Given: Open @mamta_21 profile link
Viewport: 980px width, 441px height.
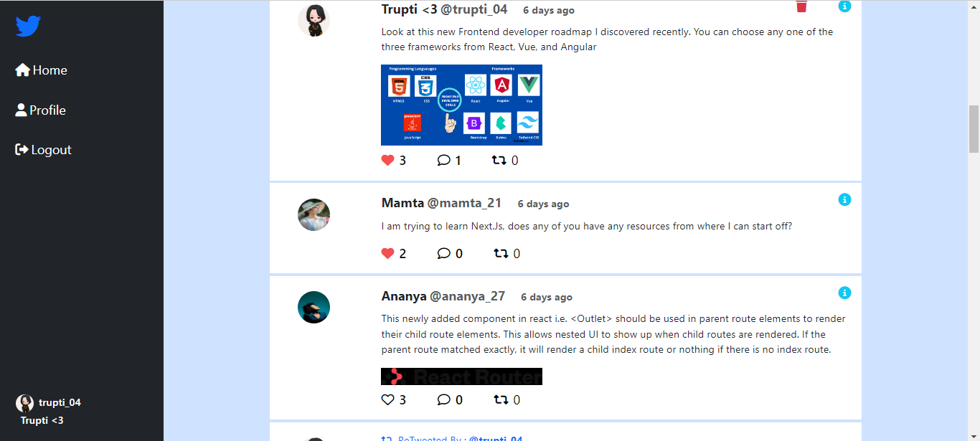Looking at the screenshot, I should [x=464, y=203].
